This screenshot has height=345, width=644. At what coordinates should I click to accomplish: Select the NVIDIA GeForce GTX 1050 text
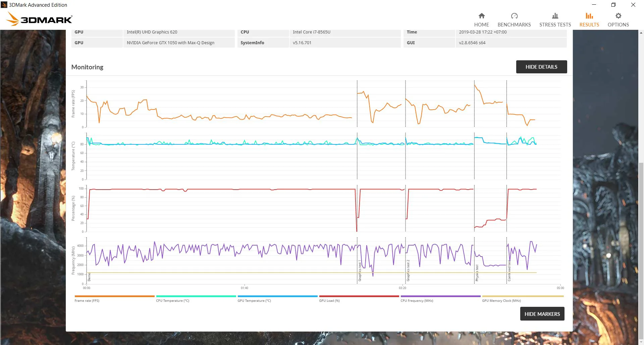[170, 43]
